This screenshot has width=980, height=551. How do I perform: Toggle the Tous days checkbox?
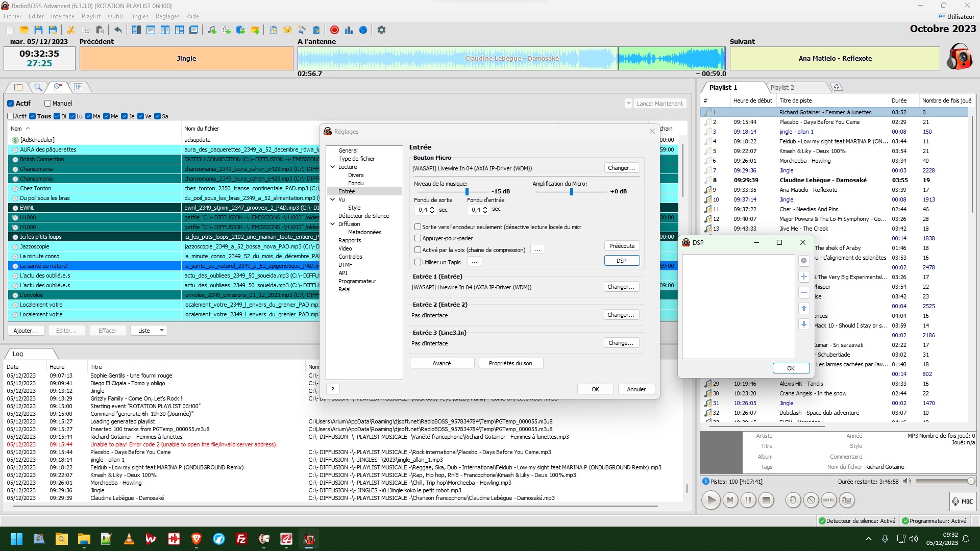coord(33,116)
